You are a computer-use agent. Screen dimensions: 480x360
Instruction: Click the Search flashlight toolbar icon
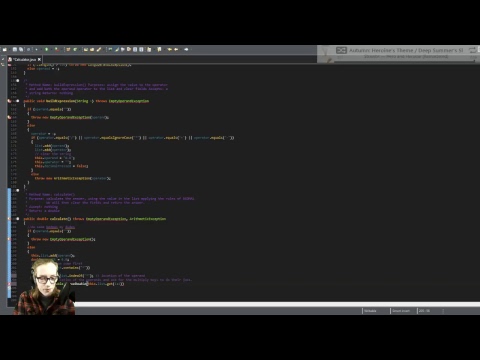click(x=99, y=49)
